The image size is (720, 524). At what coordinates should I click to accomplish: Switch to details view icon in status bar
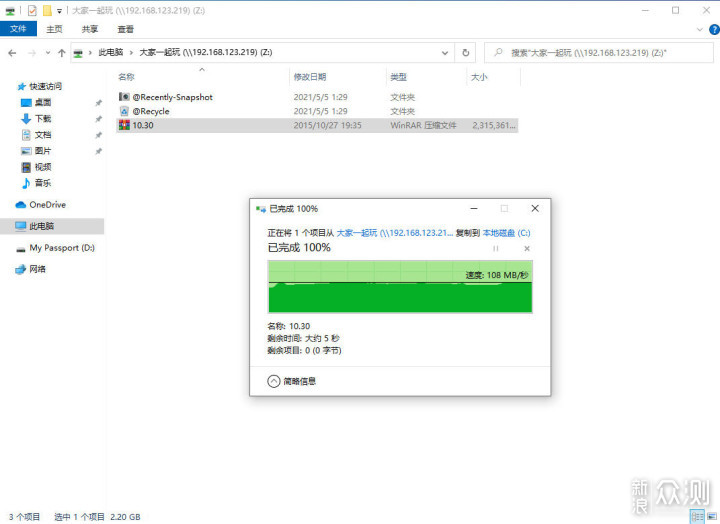[x=698, y=517]
